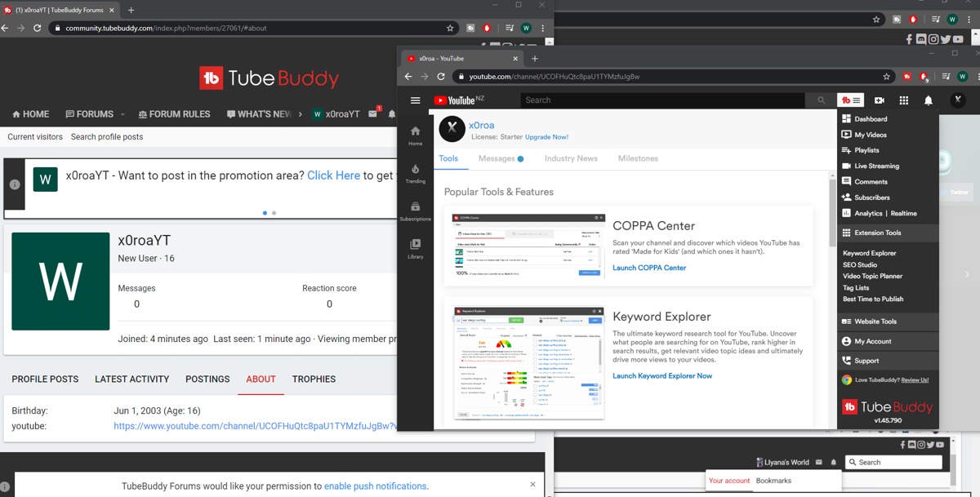Open My Account in TubeBuddy menu
The width and height of the screenshot is (980, 497).
point(889,341)
